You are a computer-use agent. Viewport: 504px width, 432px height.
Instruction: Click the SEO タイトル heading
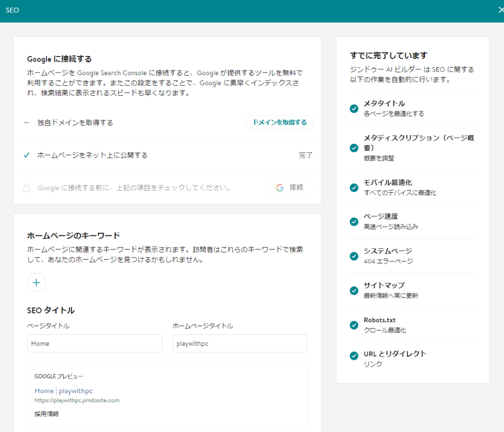click(x=51, y=311)
